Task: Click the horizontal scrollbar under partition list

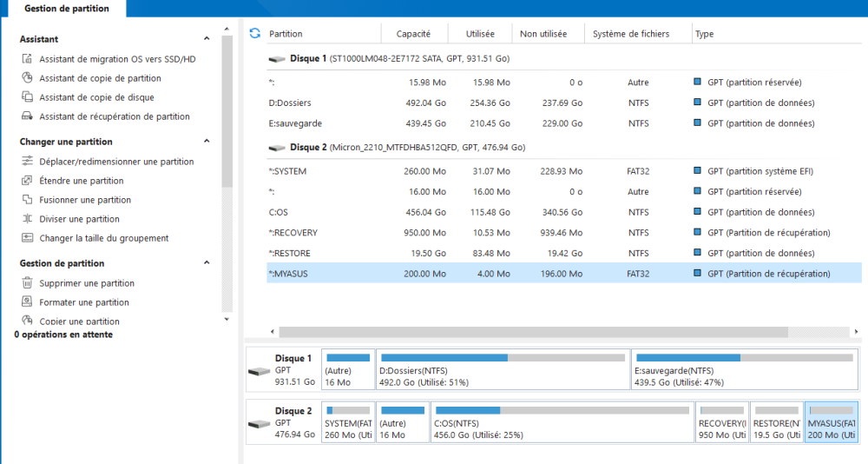Action: [533, 332]
